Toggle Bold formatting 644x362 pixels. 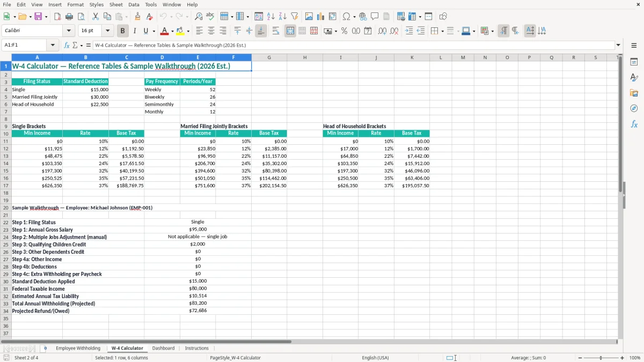pyautogui.click(x=123, y=31)
